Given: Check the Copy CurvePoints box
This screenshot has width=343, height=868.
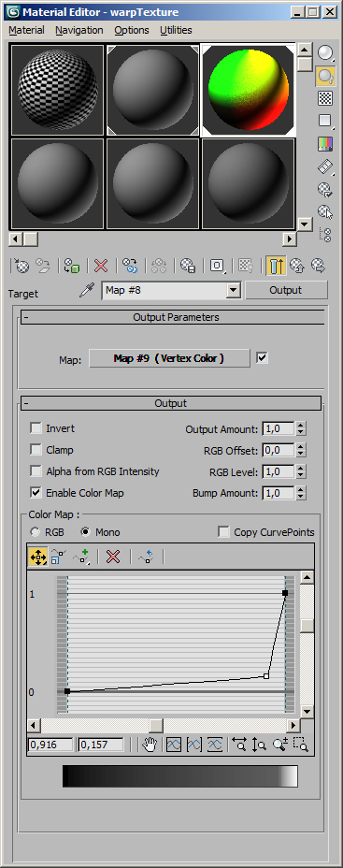Looking at the screenshot, I should pyautogui.click(x=224, y=532).
